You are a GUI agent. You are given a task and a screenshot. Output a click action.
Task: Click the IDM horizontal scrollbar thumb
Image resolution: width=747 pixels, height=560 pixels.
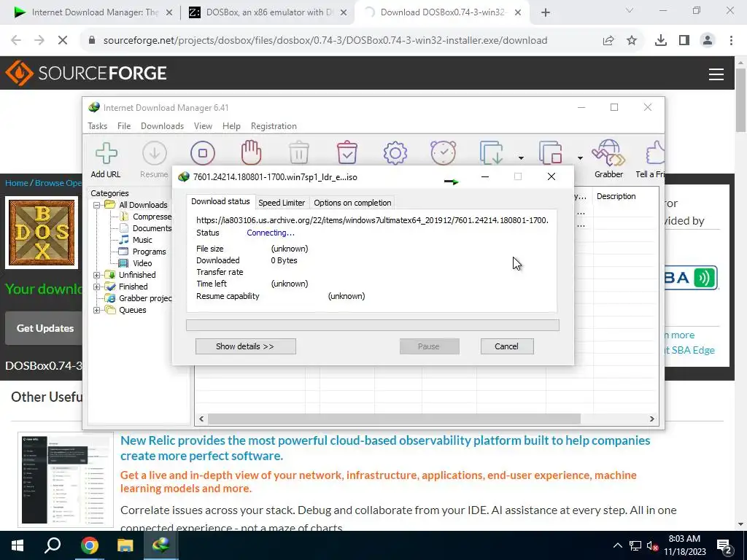point(395,419)
